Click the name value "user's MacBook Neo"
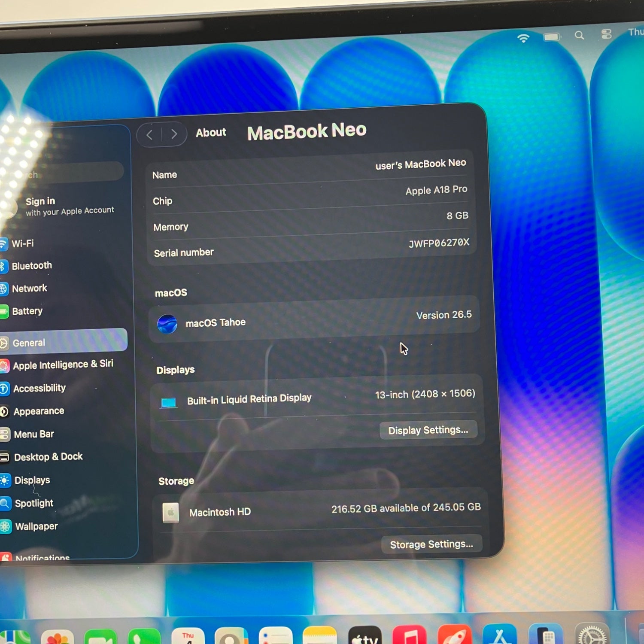 click(421, 164)
